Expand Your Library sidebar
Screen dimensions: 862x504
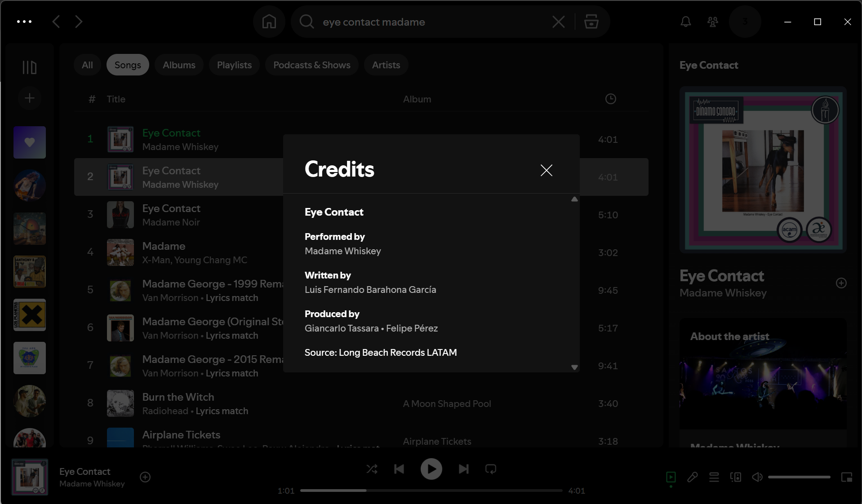pos(30,67)
